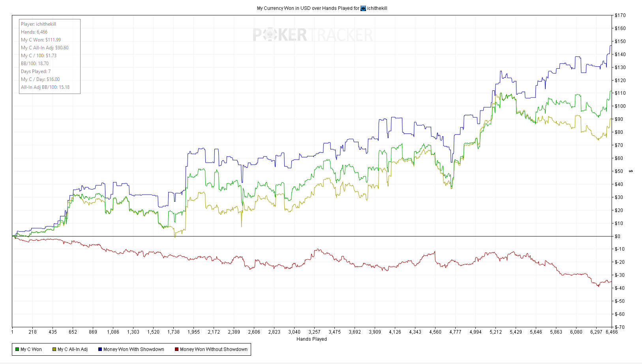Image resolution: width=642 pixels, height=364 pixels.
Task: Click the 'Hands: 6,466' stats line
Action: [34, 32]
